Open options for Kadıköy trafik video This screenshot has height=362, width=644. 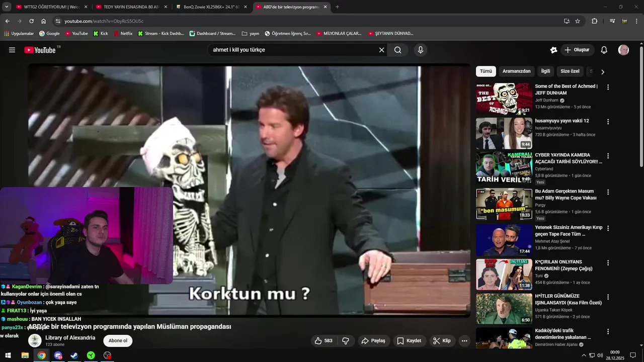[x=608, y=332]
